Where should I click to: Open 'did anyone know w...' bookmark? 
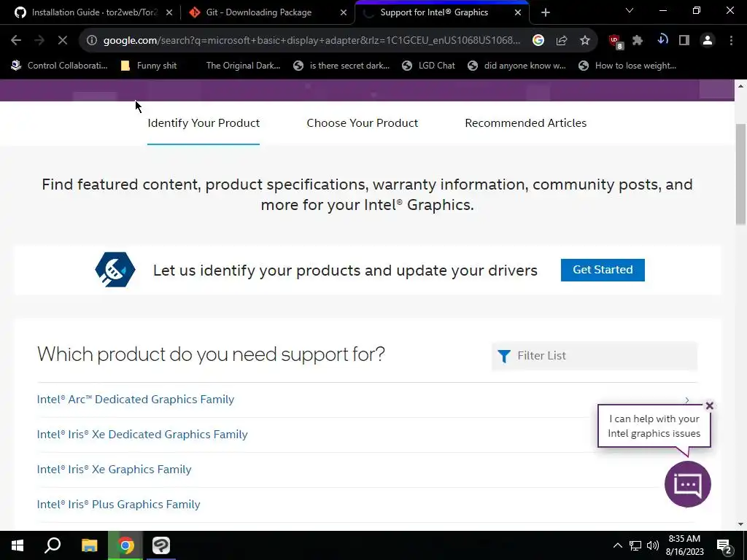click(517, 66)
